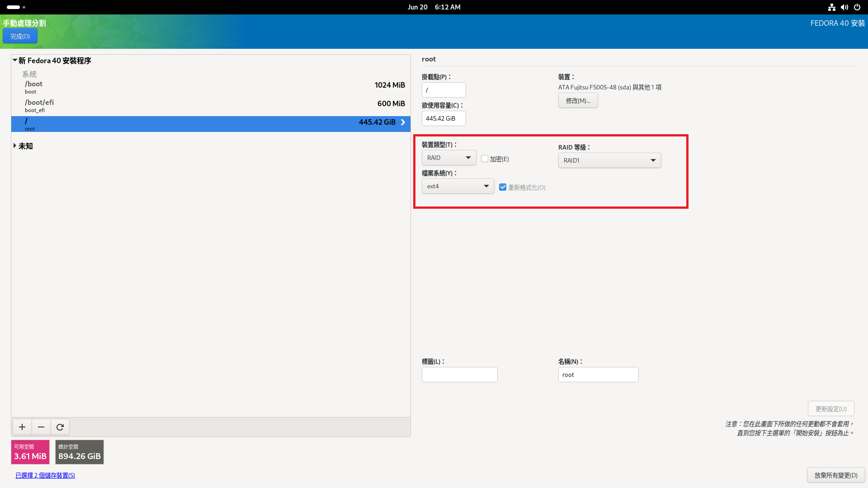Select the /boot partition row
Viewport: 868px width, 488px height.
click(x=211, y=87)
